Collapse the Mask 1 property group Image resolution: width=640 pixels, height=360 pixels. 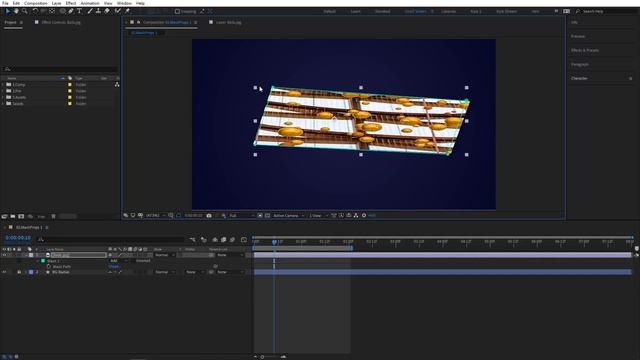38,260
